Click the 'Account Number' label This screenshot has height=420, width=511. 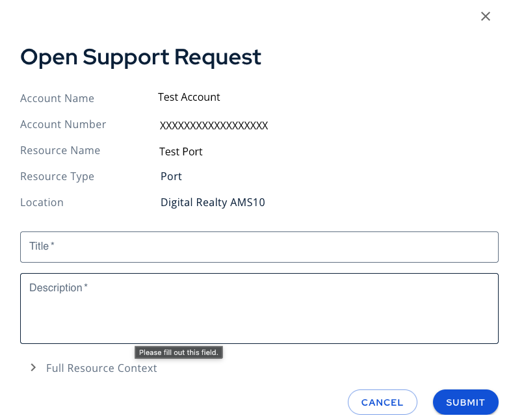[63, 124]
